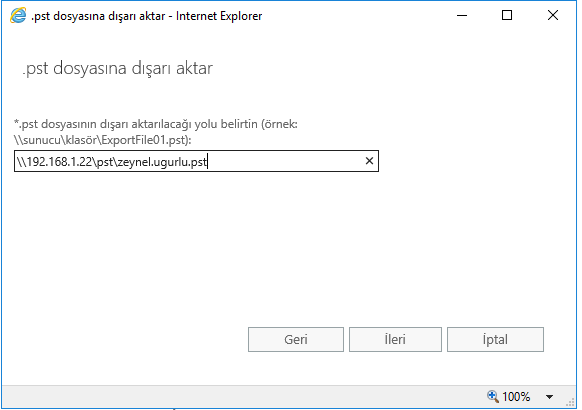Close the .pst export window

click(553, 16)
